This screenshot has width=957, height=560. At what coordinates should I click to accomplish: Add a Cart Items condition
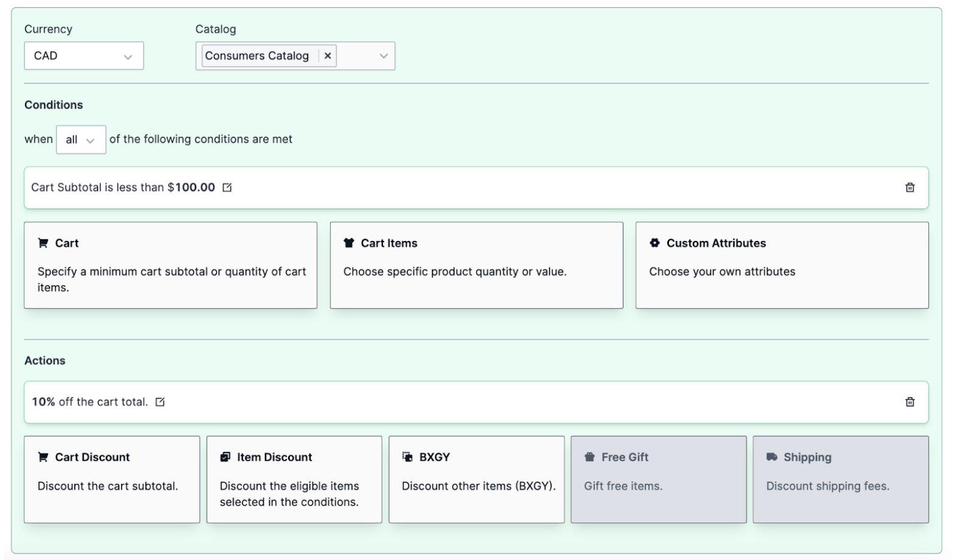(x=476, y=265)
